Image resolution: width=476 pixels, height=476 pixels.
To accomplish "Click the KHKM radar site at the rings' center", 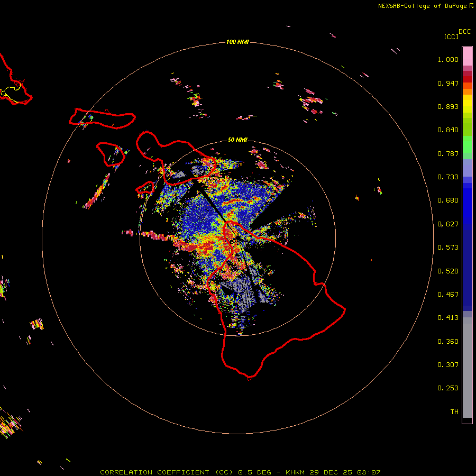I will [x=237, y=237].
